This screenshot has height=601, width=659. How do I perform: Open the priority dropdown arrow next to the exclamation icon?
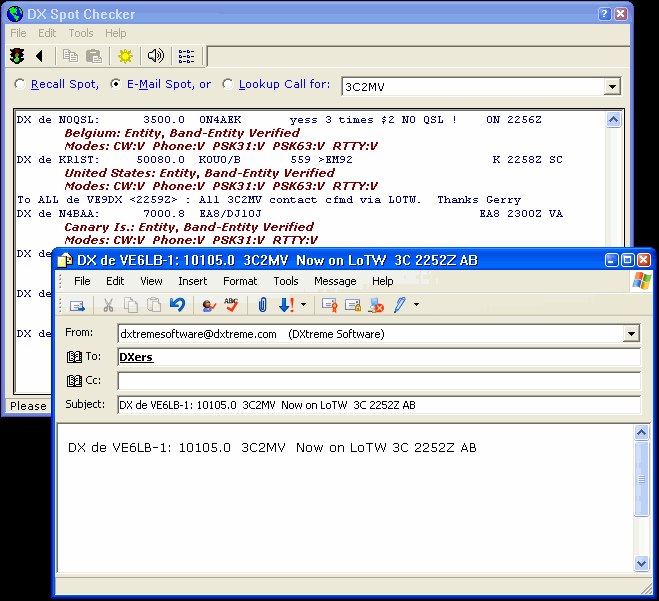coord(303,305)
